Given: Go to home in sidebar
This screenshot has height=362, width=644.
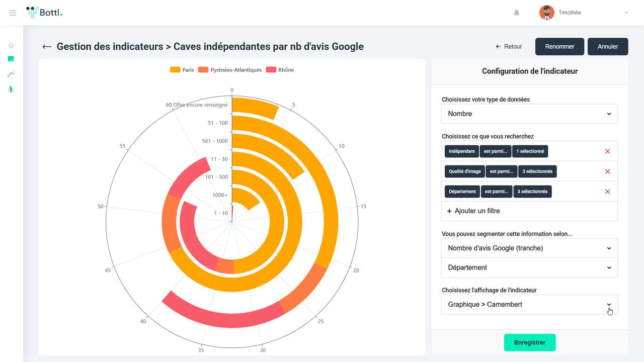Looking at the screenshot, I should (x=11, y=45).
